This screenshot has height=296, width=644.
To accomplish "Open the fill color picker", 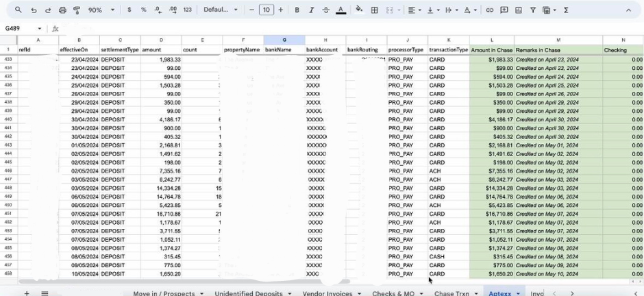I will pyautogui.click(x=359, y=10).
